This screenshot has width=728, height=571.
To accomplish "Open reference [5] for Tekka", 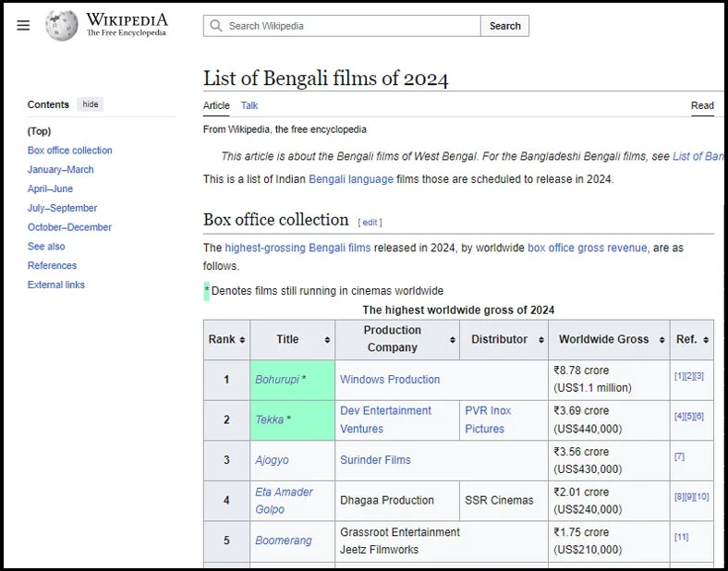I will [689, 417].
